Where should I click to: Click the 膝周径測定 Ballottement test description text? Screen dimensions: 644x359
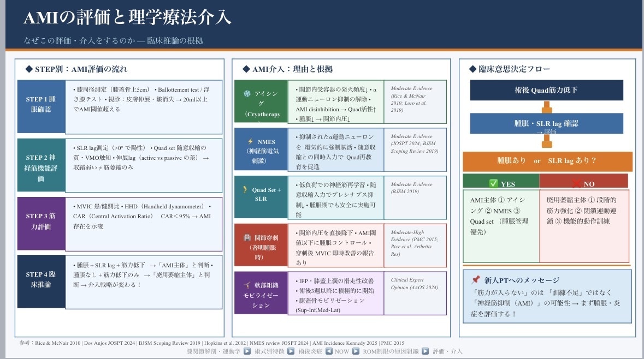tap(141, 99)
